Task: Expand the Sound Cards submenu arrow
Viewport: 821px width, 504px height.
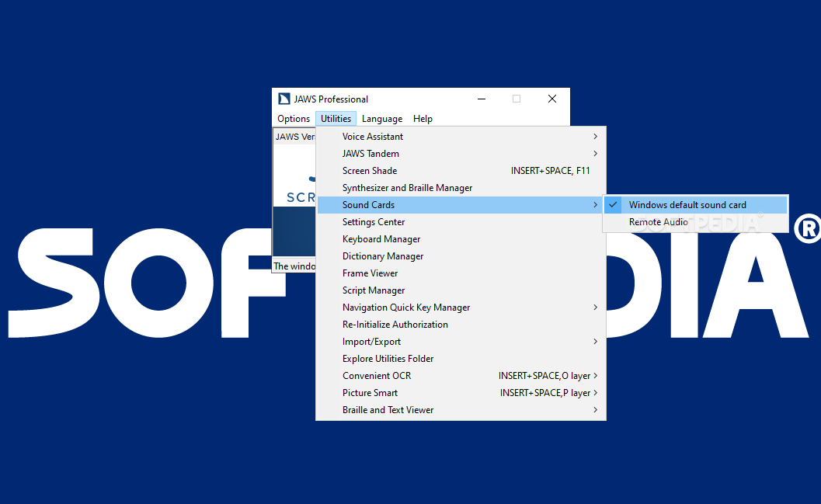Action: coord(595,205)
